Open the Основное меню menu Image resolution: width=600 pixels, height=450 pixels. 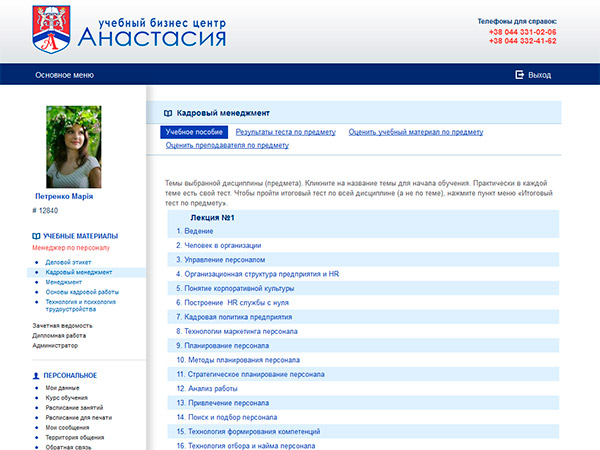pyautogui.click(x=64, y=75)
